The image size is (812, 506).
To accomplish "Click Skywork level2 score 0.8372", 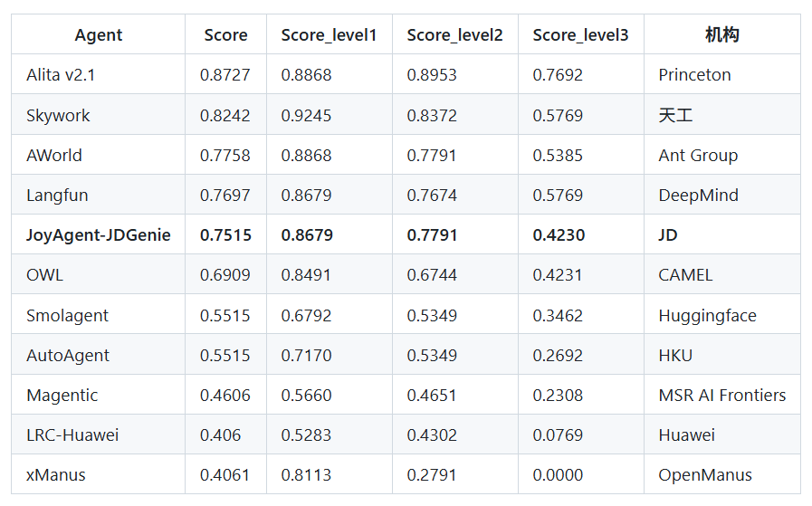I will pos(455,114).
